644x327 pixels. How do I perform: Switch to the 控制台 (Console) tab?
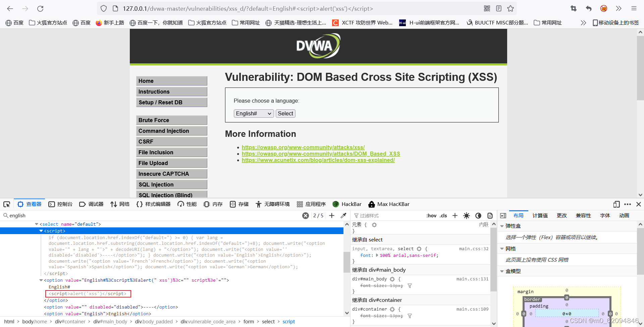click(x=60, y=204)
